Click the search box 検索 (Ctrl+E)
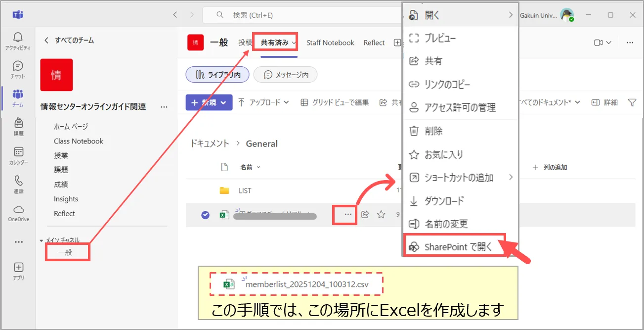 click(x=306, y=15)
